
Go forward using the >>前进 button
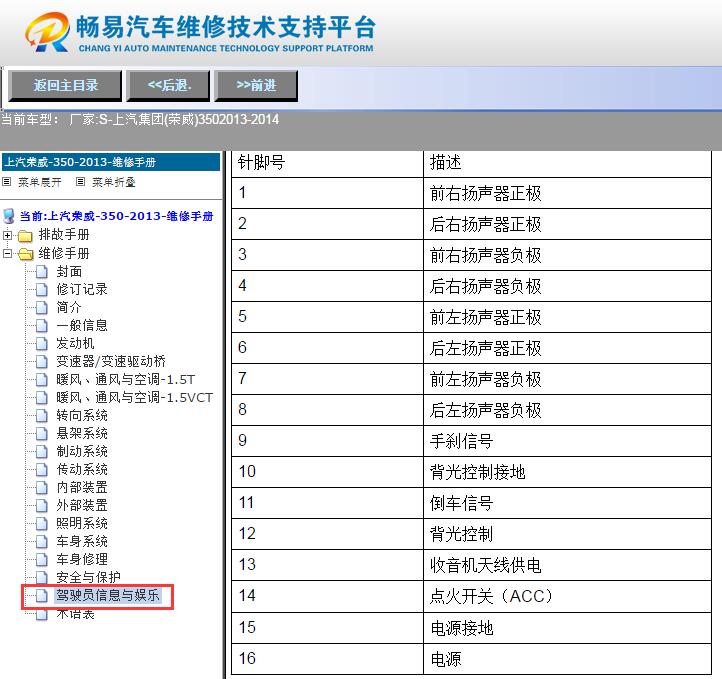click(x=256, y=85)
